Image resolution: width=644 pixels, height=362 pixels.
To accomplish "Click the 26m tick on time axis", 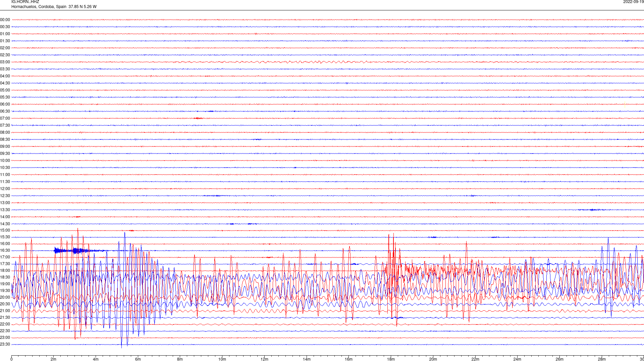I will (x=559, y=359).
